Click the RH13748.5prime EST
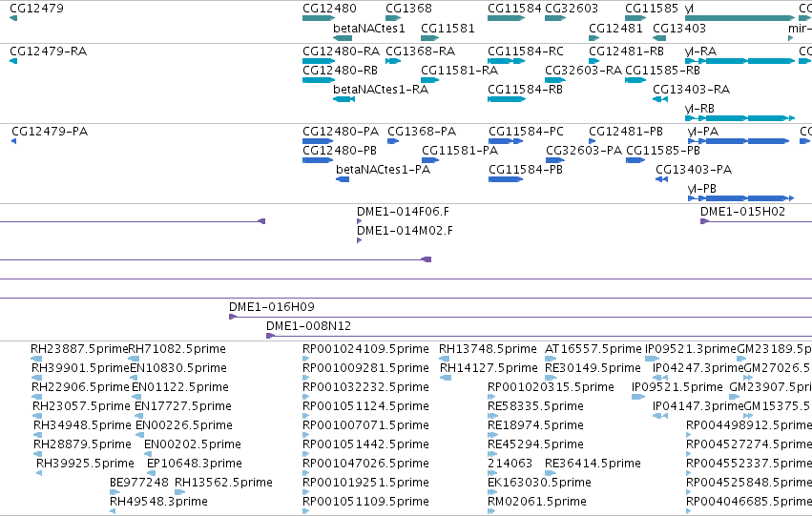Screen dimensions: 812x516 [445, 359]
